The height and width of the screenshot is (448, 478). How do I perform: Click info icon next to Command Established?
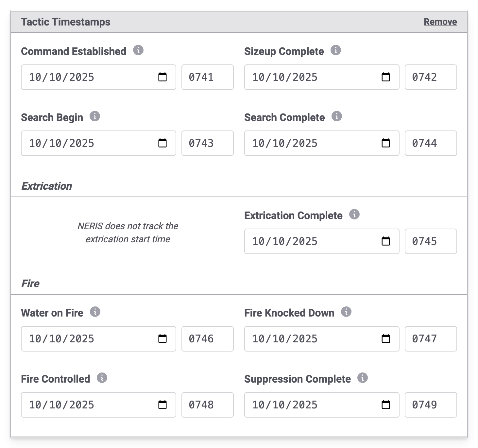pos(138,50)
